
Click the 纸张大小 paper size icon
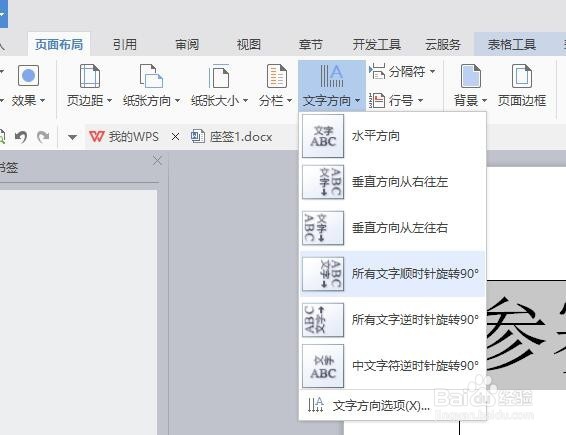[x=219, y=76]
